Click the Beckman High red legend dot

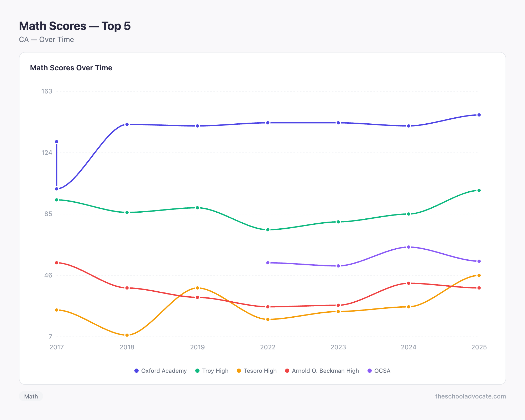(287, 371)
